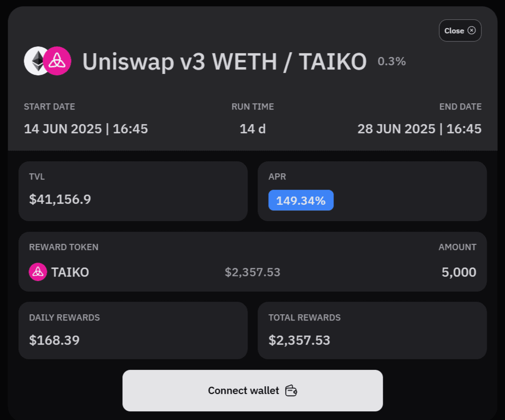This screenshot has height=420, width=505.
Task: Click the TAIKO reward token name
Action: point(70,272)
